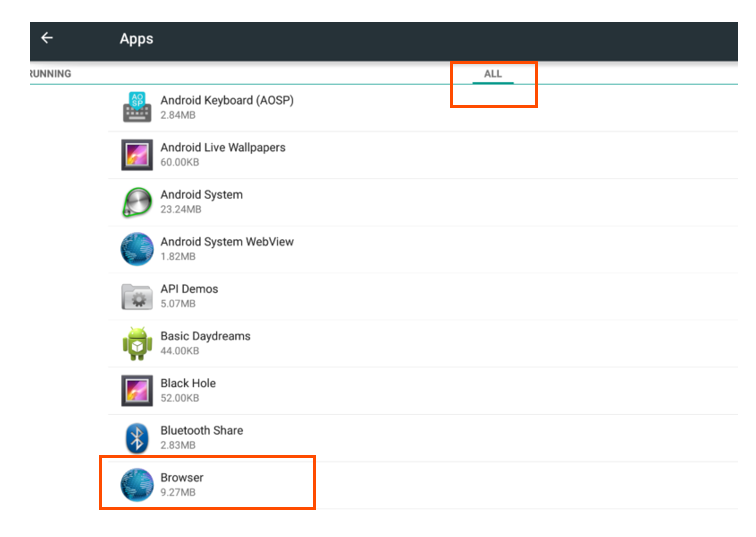Viewport: 756px width, 537px height.
Task: Click the Android Keyboard (AOSP) icon
Action: tap(137, 107)
